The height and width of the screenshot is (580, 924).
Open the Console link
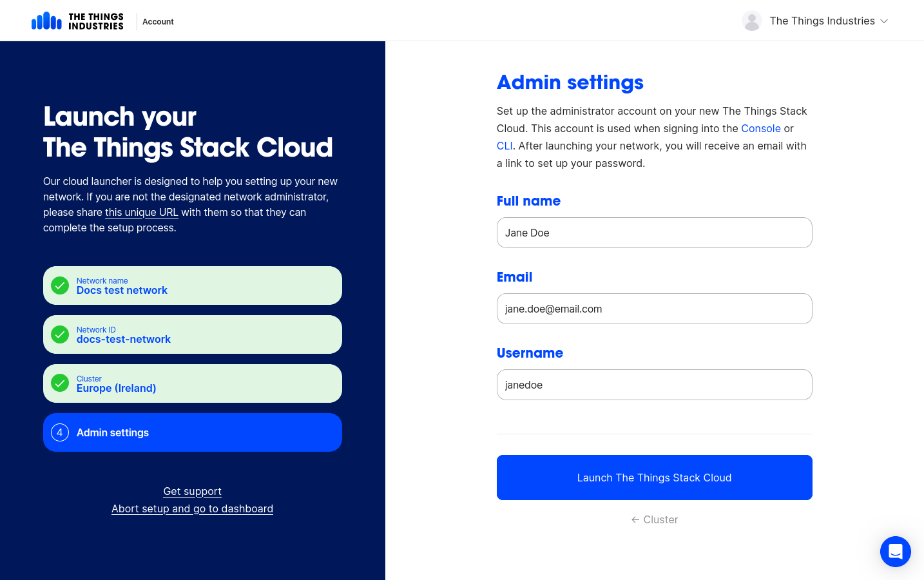760,128
